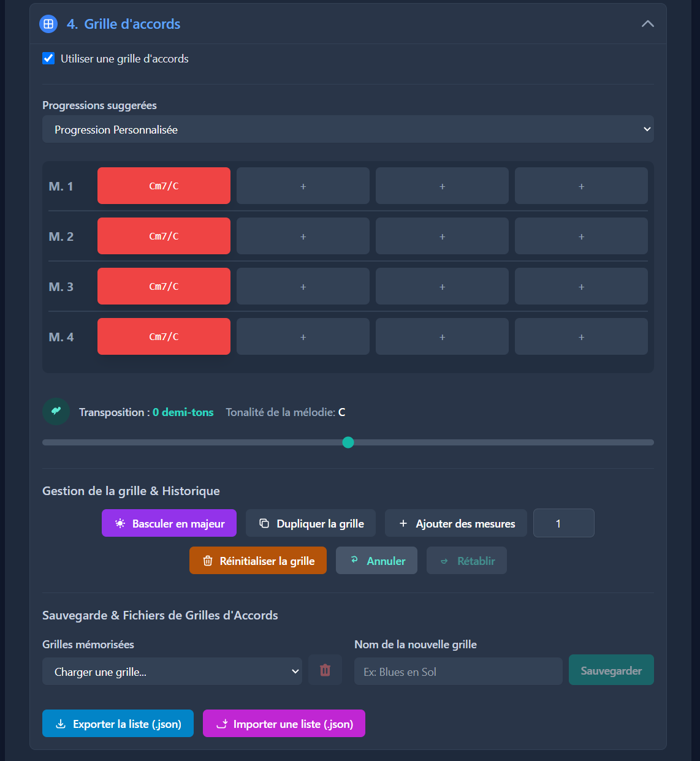Click Ajouter des mesures button
The height and width of the screenshot is (761, 700).
(455, 523)
